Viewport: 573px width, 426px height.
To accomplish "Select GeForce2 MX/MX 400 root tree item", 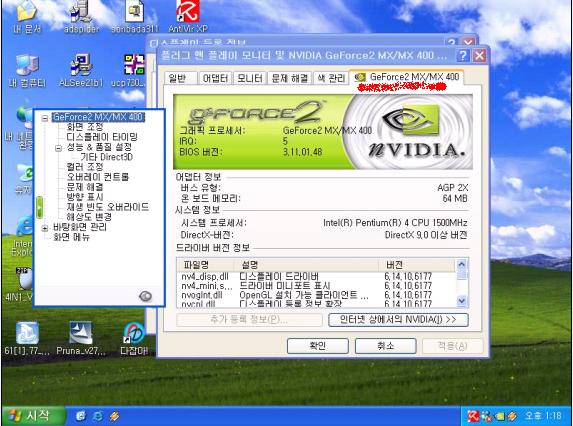I will (98, 117).
